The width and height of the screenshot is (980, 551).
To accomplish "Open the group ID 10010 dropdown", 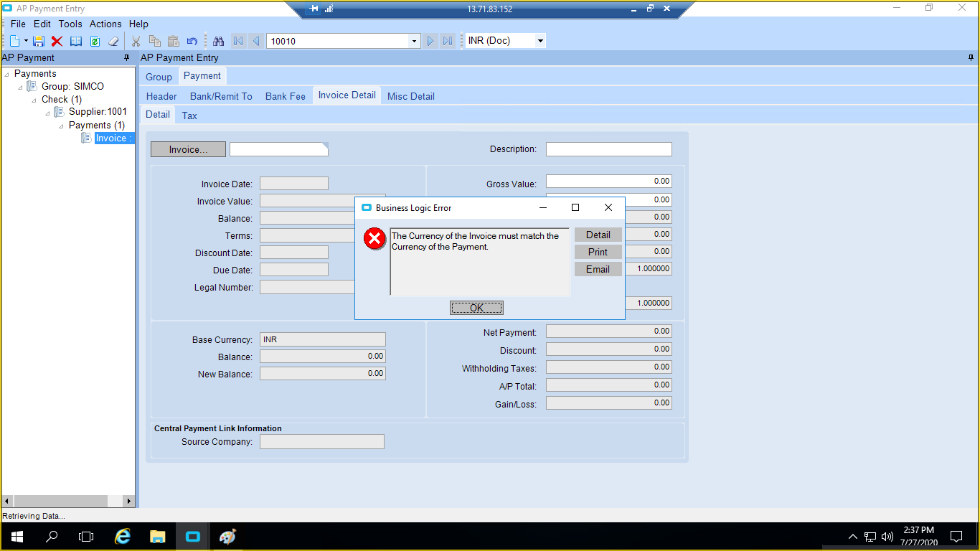I will [x=414, y=41].
